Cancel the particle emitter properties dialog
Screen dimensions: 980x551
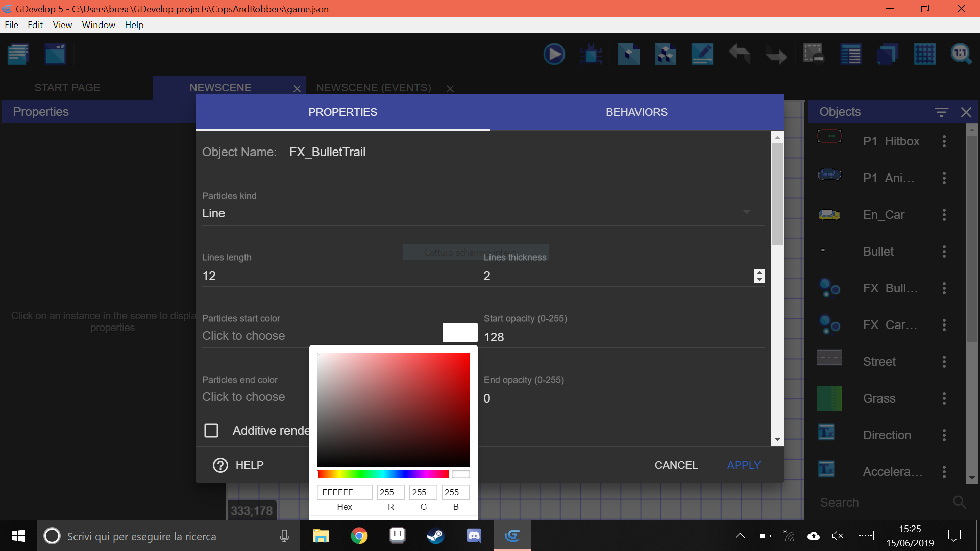tap(676, 465)
